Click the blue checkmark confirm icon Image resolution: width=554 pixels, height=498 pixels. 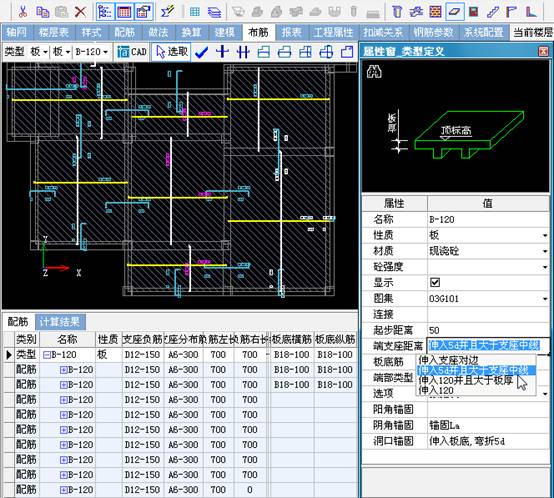[x=201, y=52]
